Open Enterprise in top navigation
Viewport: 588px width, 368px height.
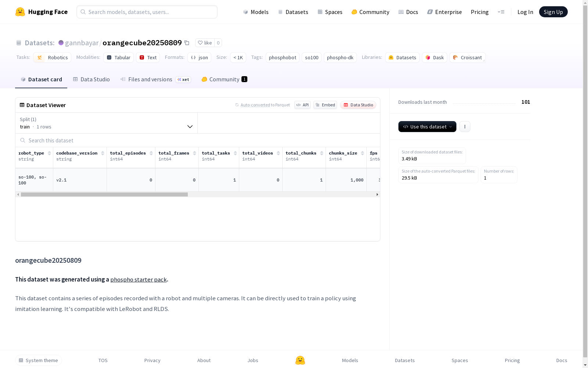(x=444, y=12)
